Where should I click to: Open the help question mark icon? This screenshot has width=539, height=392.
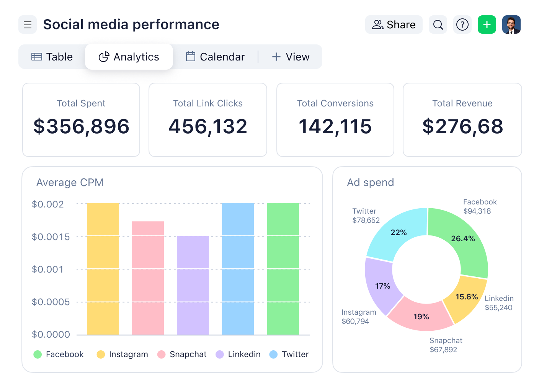pyautogui.click(x=462, y=25)
